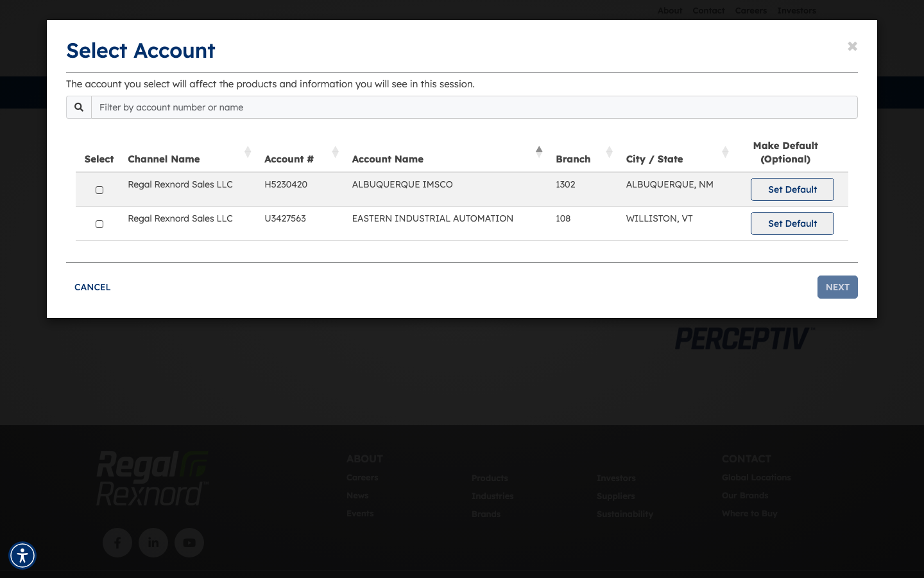The width and height of the screenshot is (924, 578).
Task: Open footer Products link
Action: (x=490, y=478)
